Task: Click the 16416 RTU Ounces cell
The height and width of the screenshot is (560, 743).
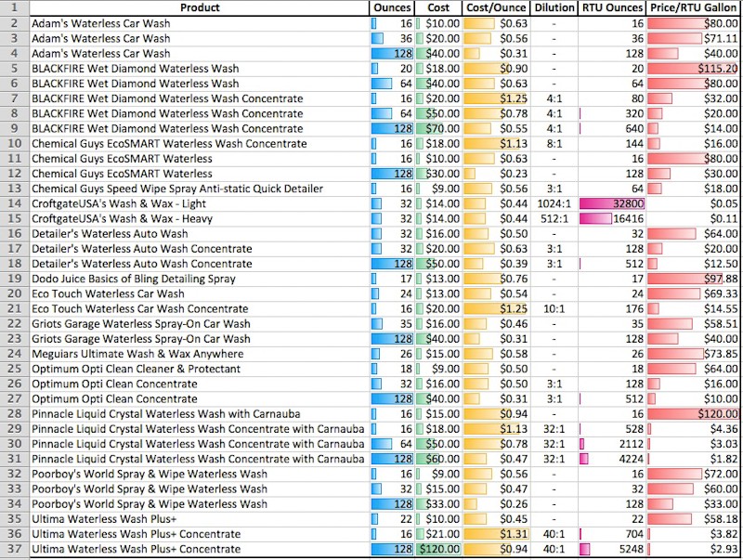Action: (x=612, y=219)
